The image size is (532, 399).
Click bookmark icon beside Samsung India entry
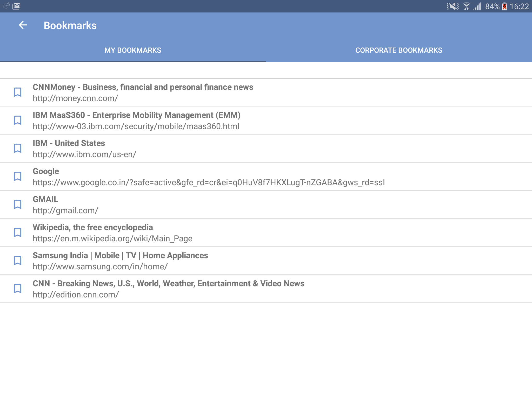(18, 261)
